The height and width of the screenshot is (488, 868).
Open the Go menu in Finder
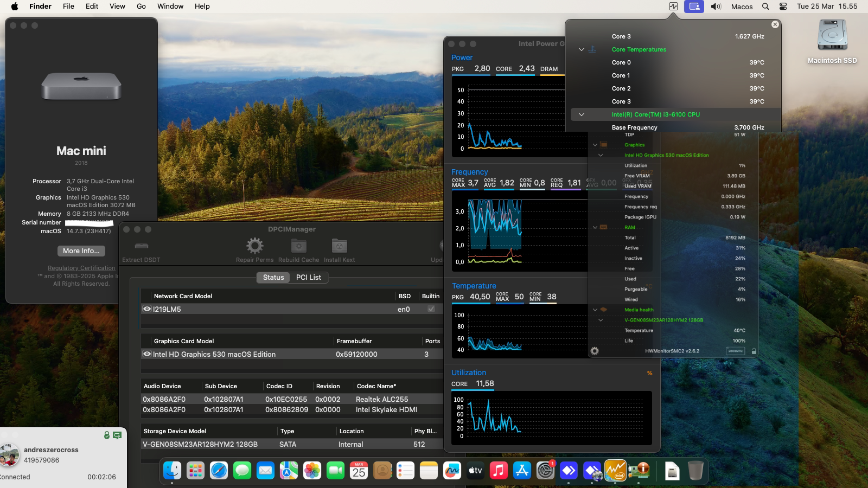click(141, 6)
